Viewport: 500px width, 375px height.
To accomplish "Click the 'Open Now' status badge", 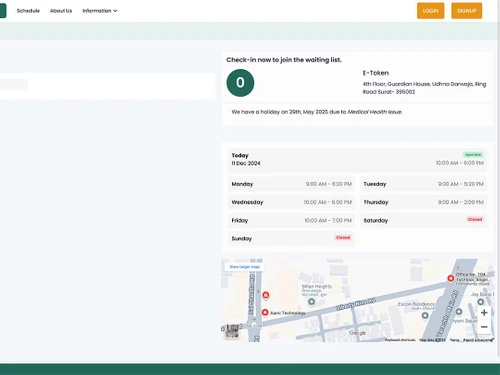I will [x=473, y=155].
